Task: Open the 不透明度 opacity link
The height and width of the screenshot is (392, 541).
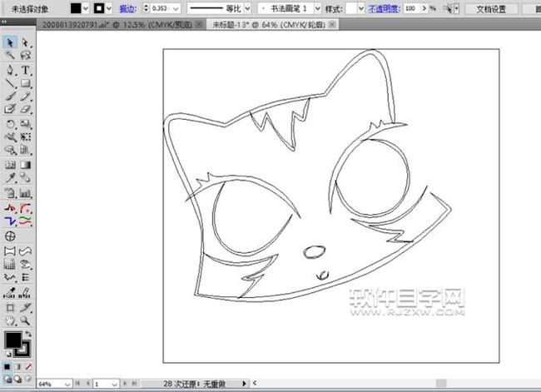Action: [382, 8]
